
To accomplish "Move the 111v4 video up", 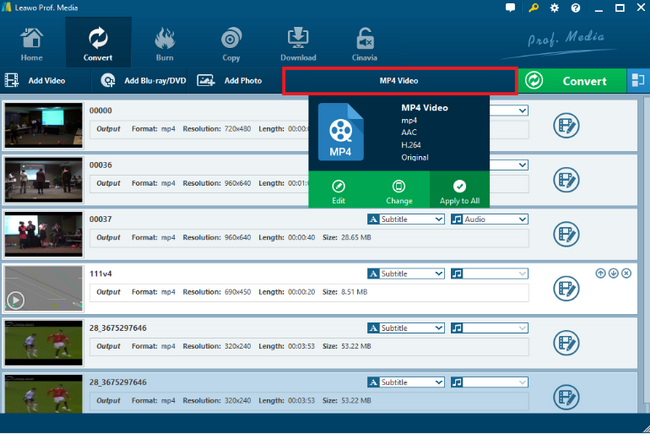I will pos(600,273).
